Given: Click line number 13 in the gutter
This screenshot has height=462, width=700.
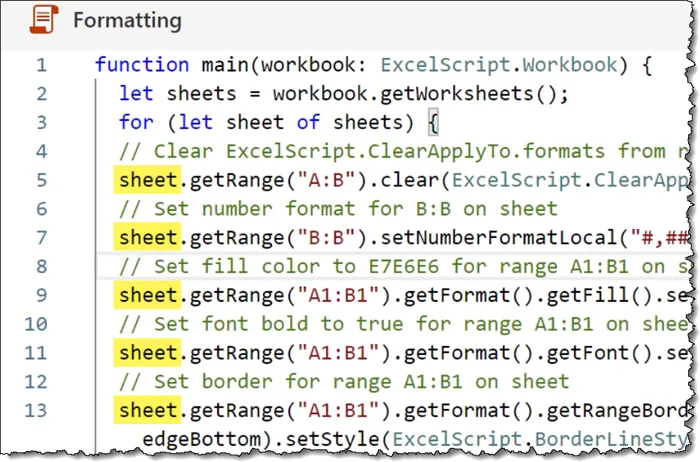Looking at the screenshot, I should pyautogui.click(x=36, y=411).
